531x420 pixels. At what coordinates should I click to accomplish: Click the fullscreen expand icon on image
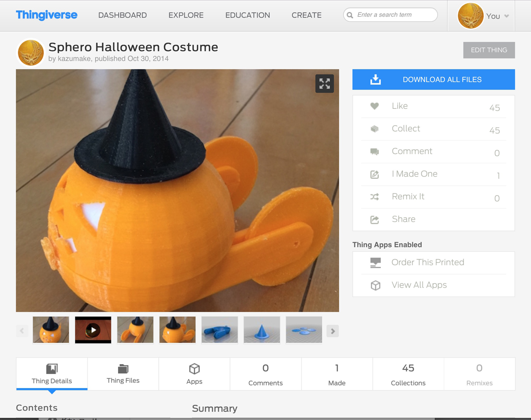(324, 84)
